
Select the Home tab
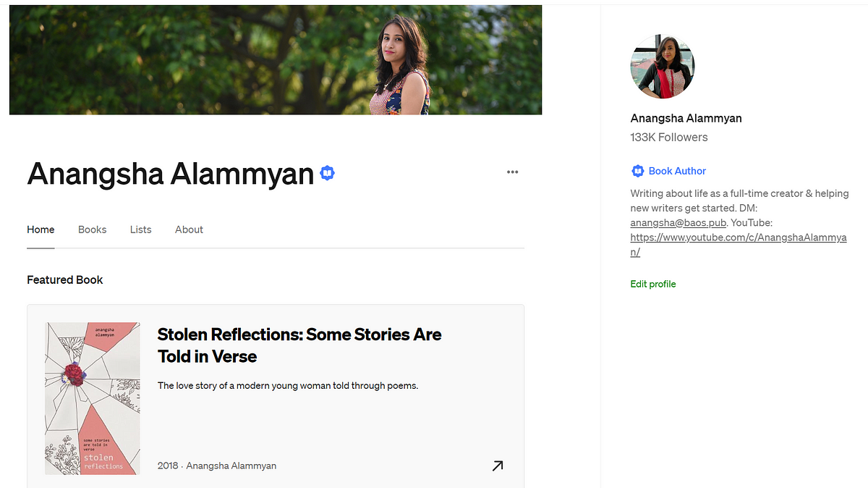point(41,230)
